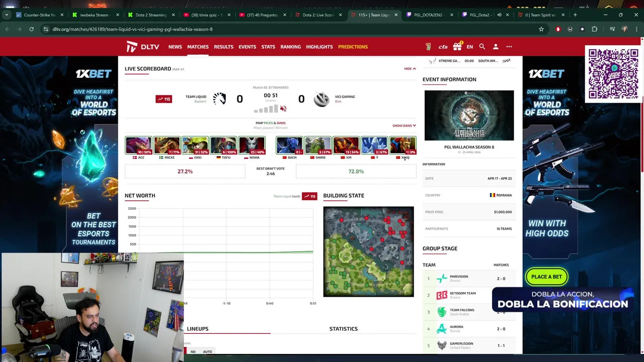This screenshot has height=362, width=644.
Task: Click the building state minimap
Action: tap(368, 251)
